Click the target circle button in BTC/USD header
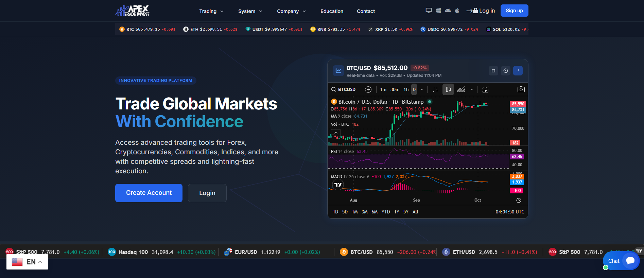 [x=506, y=71]
